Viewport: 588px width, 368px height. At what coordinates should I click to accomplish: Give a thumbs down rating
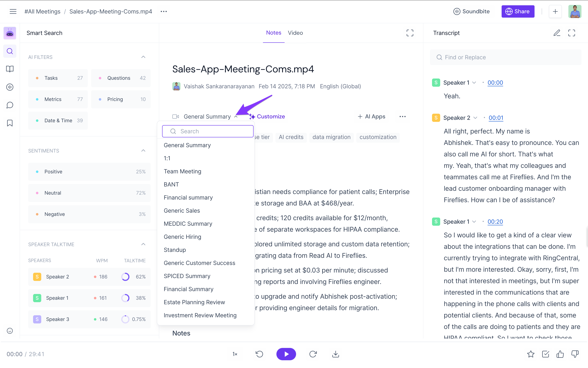pyautogui.click(x=575, y=354)
